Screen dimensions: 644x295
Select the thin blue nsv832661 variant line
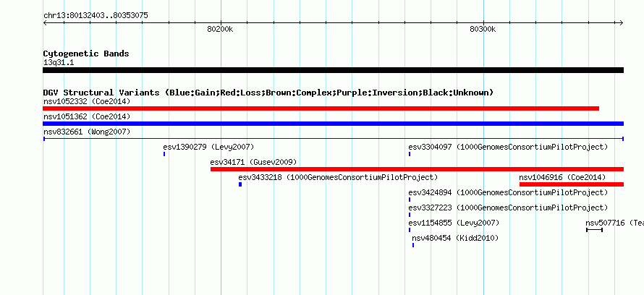333,139
